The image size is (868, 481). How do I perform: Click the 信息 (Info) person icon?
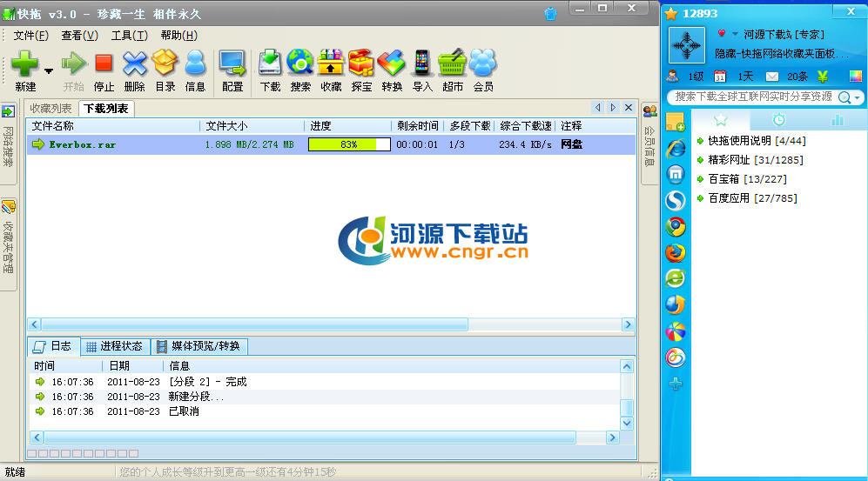pyautogui.click(x=195, y=63)
